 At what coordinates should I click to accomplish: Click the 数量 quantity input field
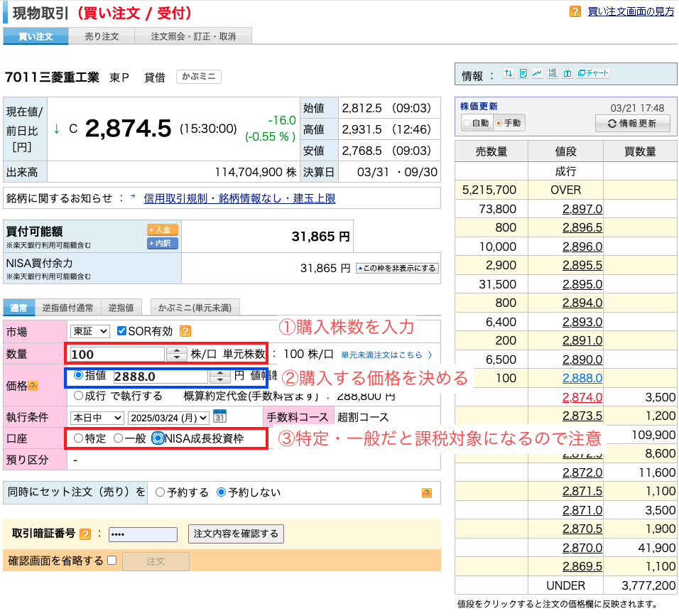(x=117, y=355)
